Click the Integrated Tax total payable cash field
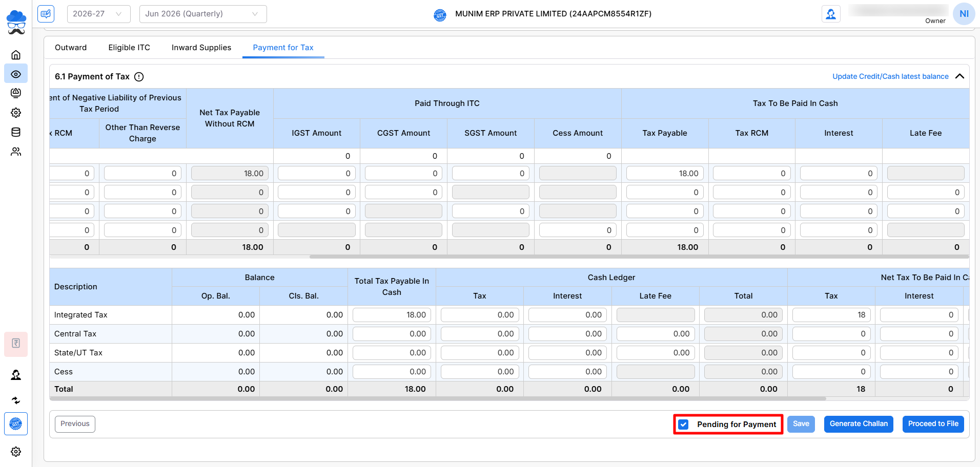The width and height of the screenshot is (980, 467). pos(392,315)
